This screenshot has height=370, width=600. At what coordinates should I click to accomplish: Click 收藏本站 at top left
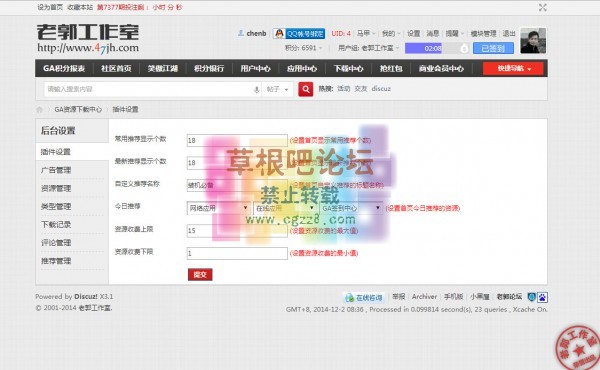pyautogui.click(x=80, y=7)
